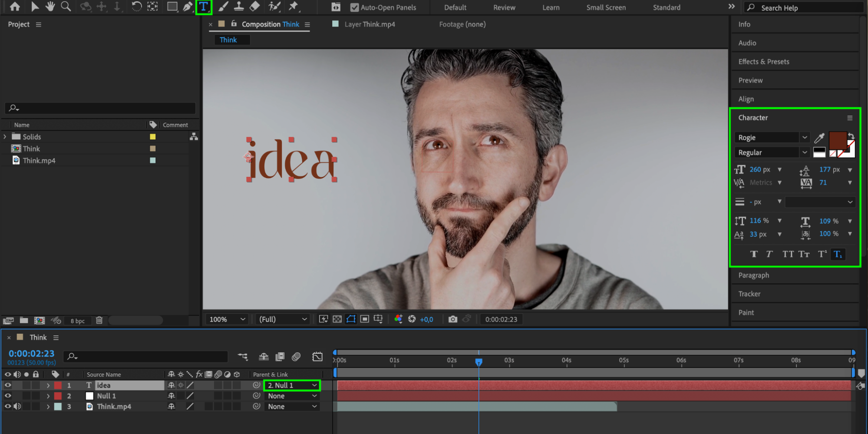Hide the idea text layer
This screenshot has width=868, height=434.
click(x=8, y=385)
